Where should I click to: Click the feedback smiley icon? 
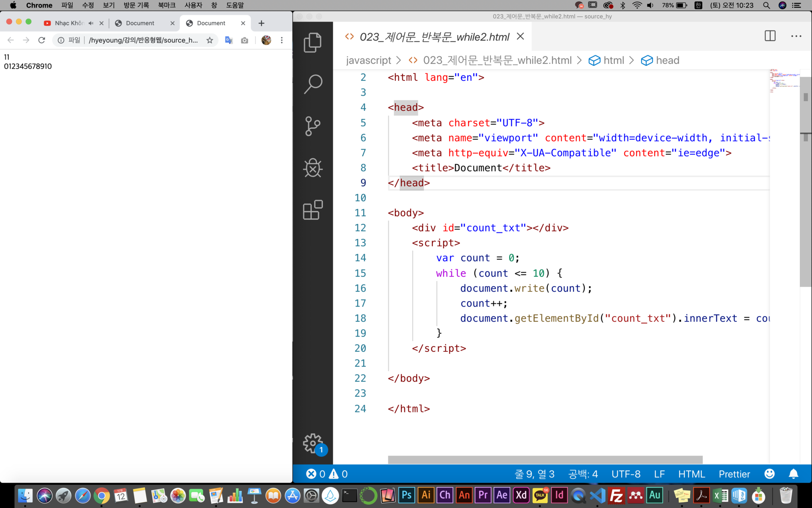769,474
